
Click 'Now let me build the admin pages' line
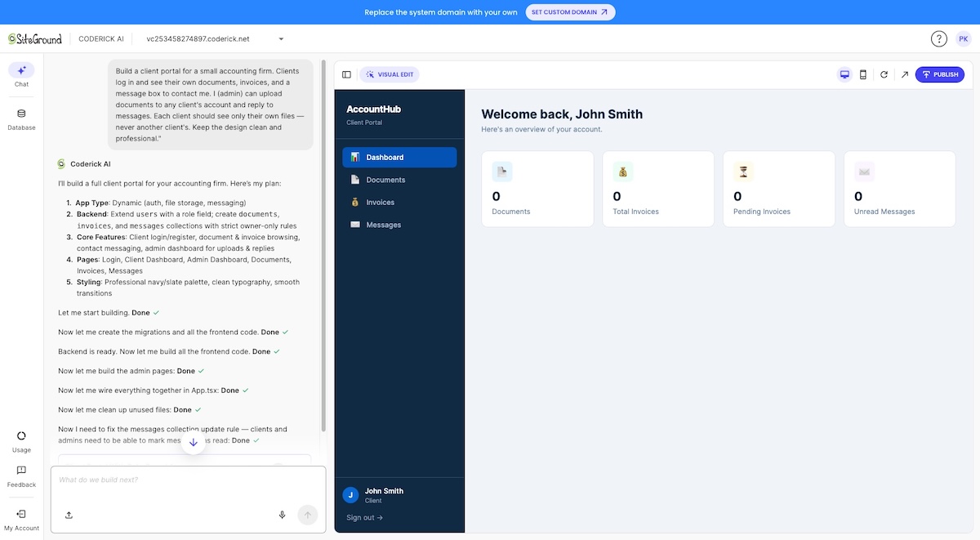[131, 371]
